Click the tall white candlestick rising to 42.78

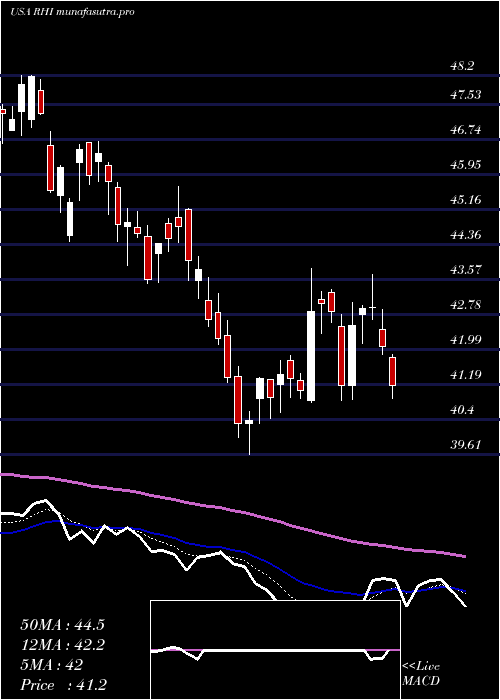[x=311, y=356]
